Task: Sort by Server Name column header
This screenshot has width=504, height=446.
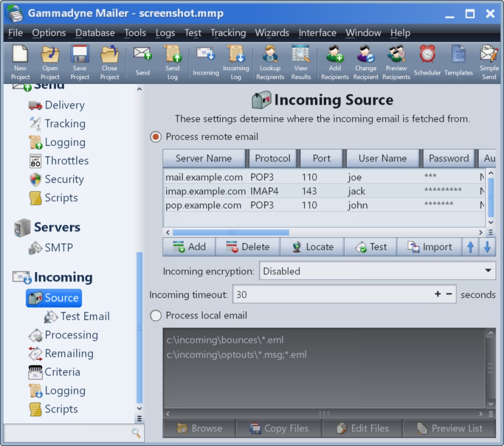Action: pos(204,158)
